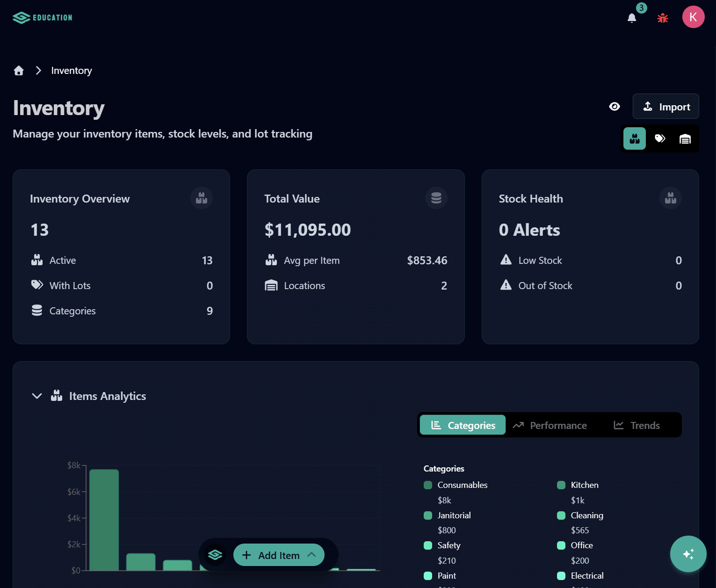Click the Locations warehouse icon in Total Value
Screen dimensions: 716x588
pos(271,285)
